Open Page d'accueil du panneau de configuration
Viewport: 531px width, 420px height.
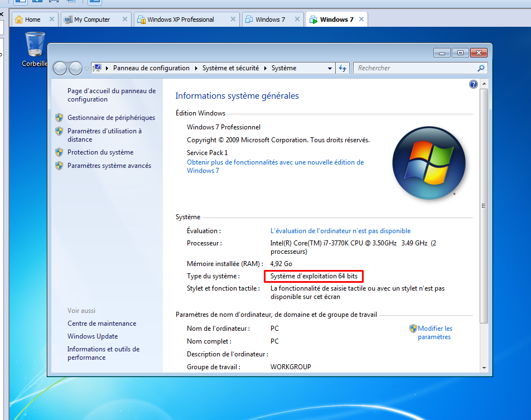coord(112,95)
